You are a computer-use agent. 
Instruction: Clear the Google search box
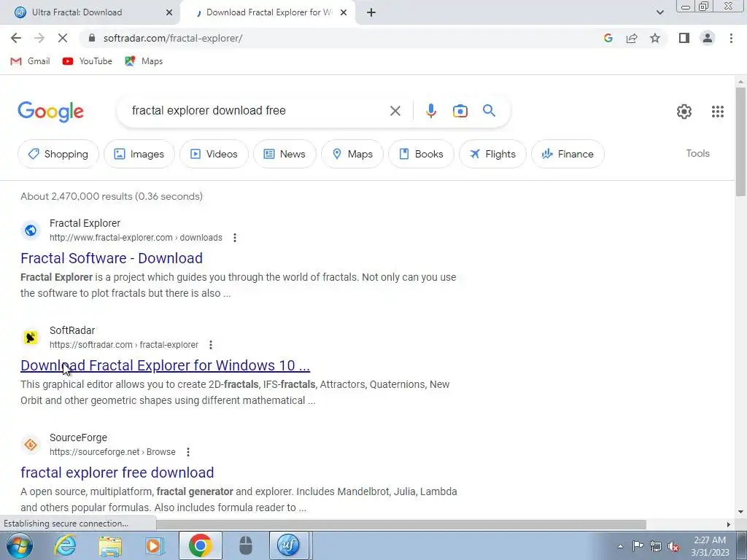(395, 111)
